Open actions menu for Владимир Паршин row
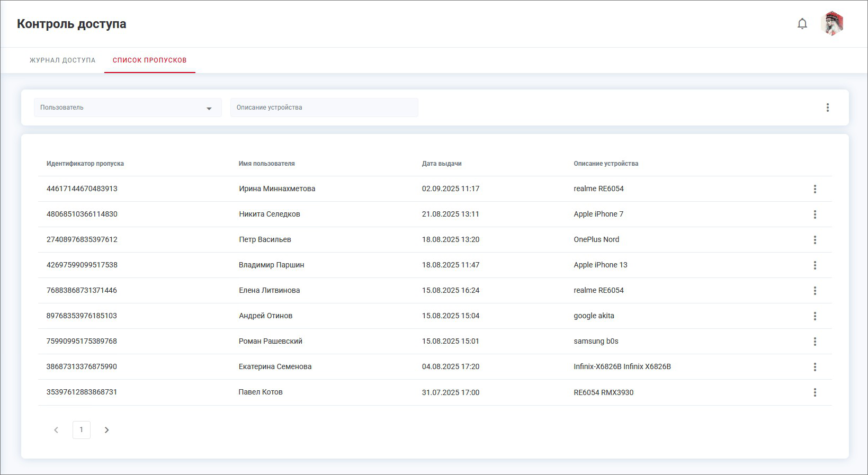Viewport: 868px width, 475px height. [815, 265]
